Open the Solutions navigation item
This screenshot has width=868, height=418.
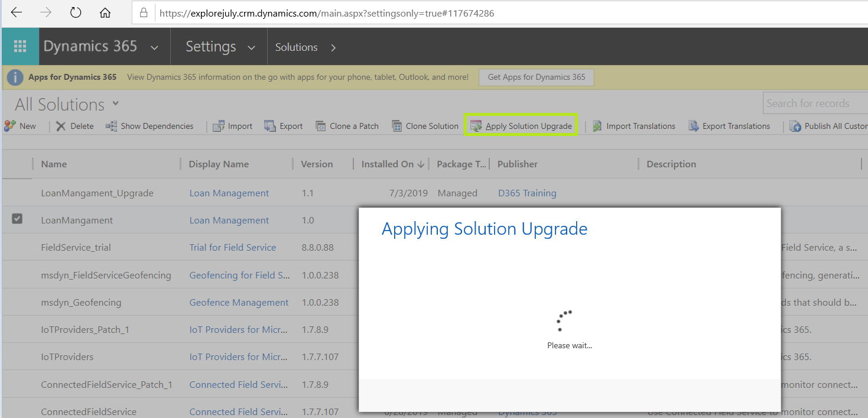[297, 47]
